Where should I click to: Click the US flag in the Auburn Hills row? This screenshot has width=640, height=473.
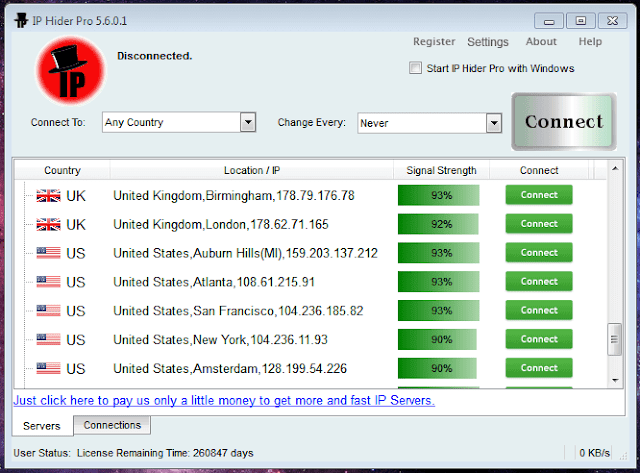click(48, 253)
